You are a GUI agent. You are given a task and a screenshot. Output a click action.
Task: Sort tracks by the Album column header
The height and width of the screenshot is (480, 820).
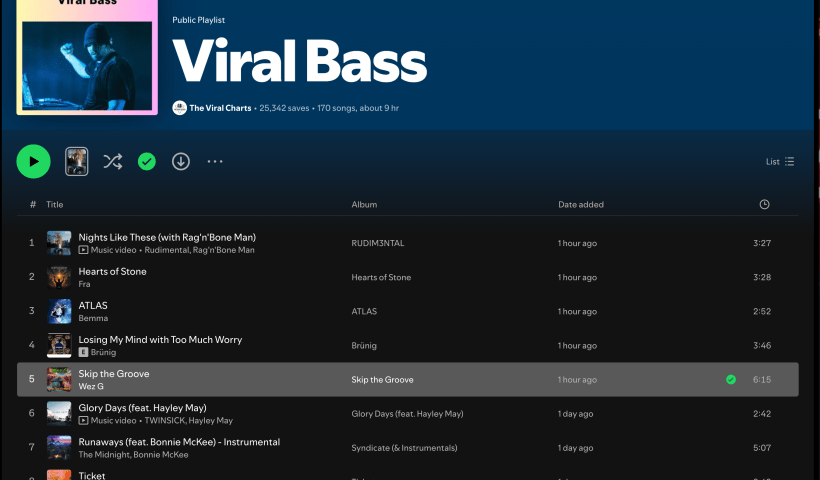364,205
